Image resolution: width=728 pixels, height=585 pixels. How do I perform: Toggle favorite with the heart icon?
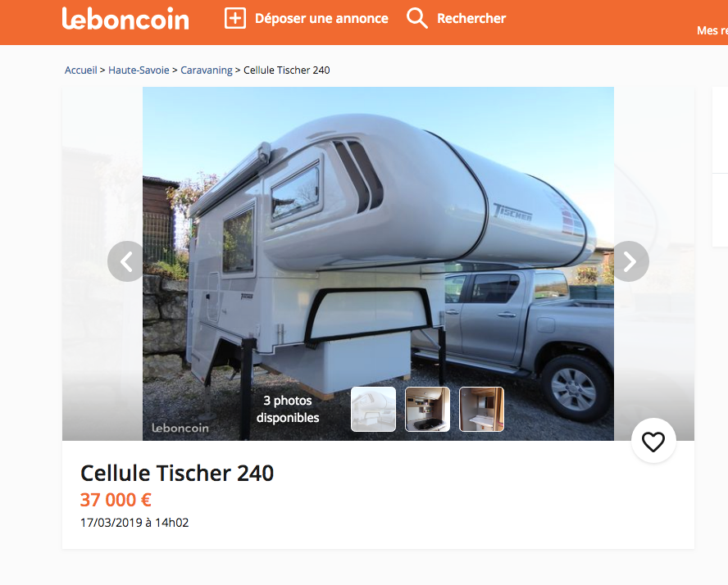(x=653, y=441)
